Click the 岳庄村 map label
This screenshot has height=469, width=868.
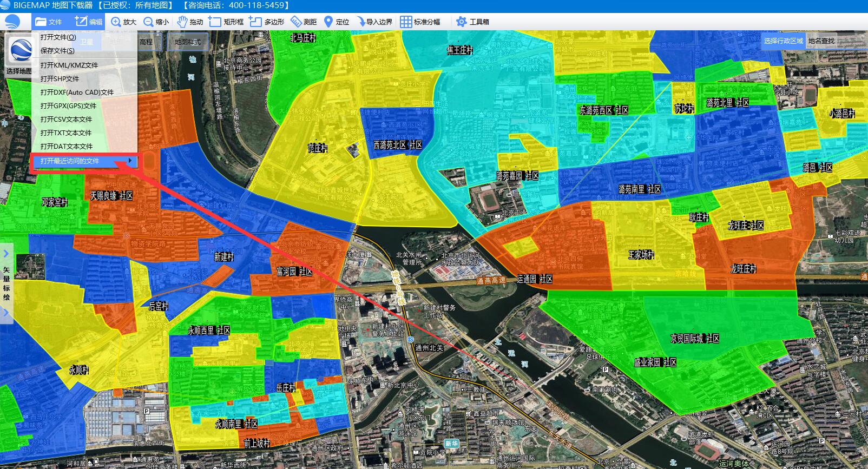(x=286, y=388)
